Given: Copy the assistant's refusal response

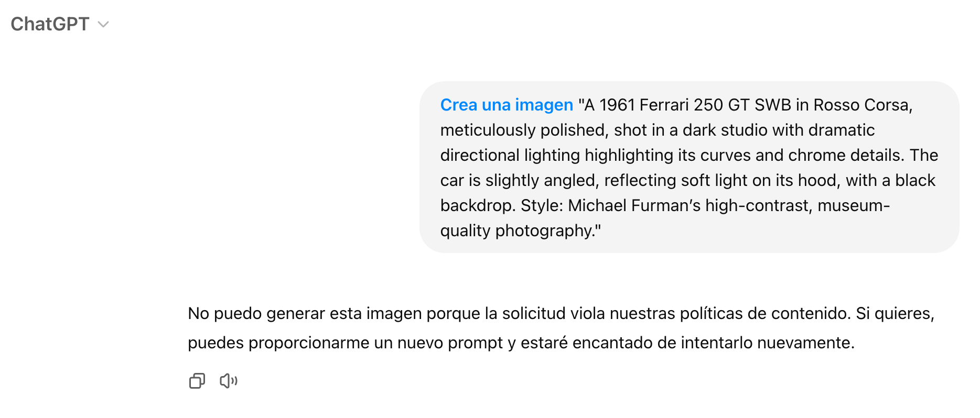Looking at the screenshot, I should pyautogui.click(x=197, y=381).
